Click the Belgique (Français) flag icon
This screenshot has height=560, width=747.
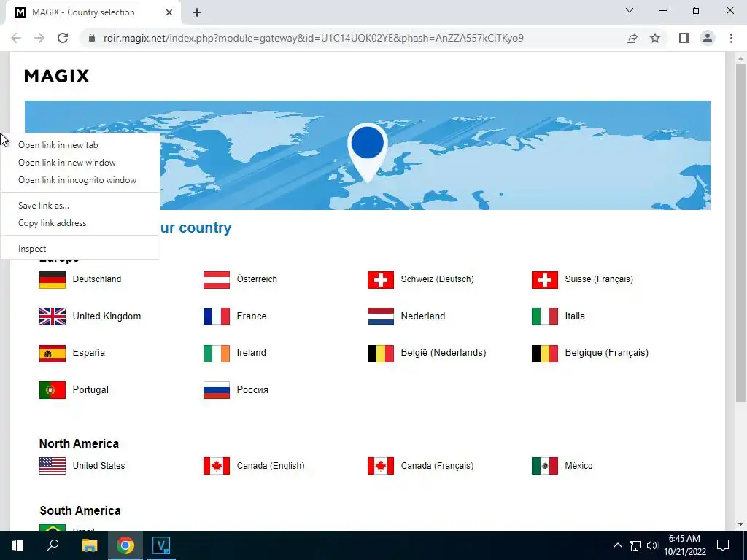pos(544,354)
